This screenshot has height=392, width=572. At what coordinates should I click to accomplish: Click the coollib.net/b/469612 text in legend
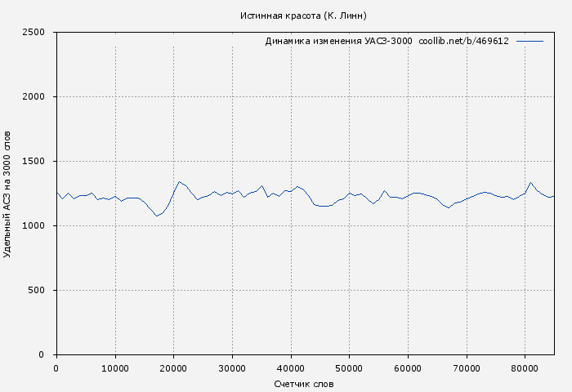(463, 41)
